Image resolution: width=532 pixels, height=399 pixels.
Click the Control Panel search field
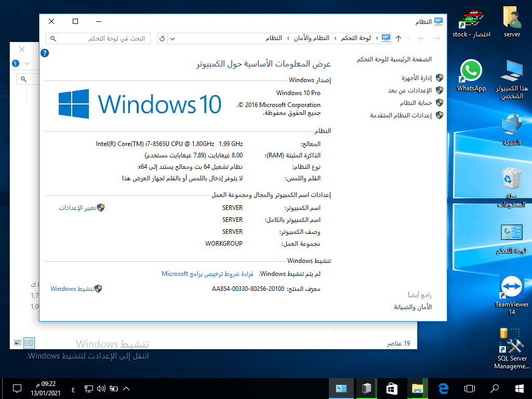pos(98,38)
